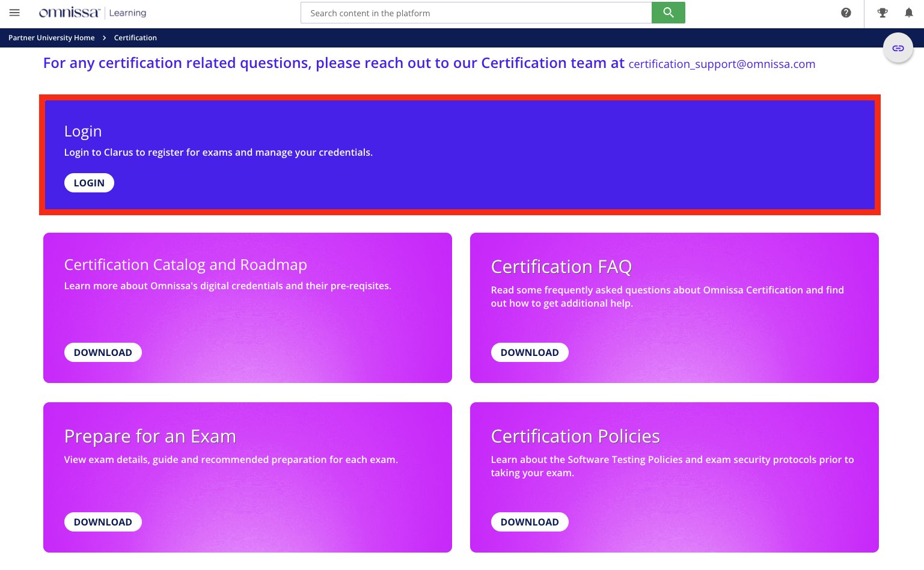Click the Omnissa Learning logo
924x570 pixels.
pyautogui.click(x=93, y=13)
